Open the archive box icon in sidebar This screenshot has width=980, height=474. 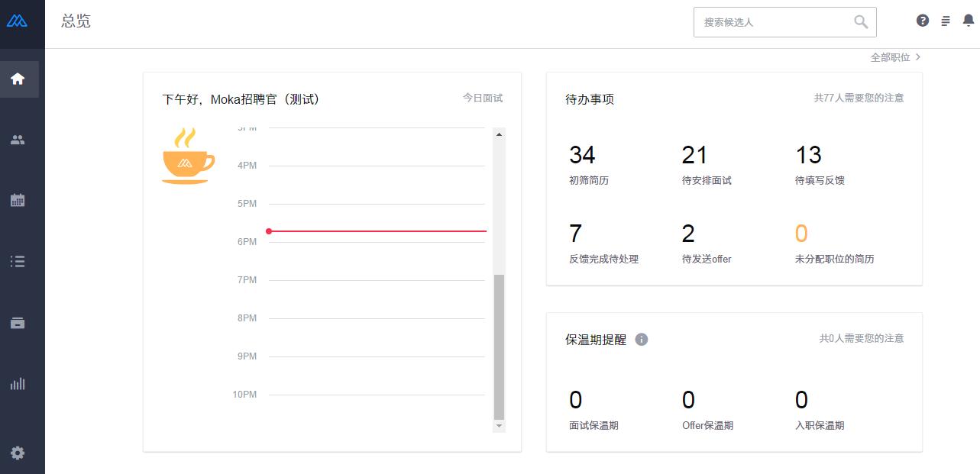[x=18, y=323]
